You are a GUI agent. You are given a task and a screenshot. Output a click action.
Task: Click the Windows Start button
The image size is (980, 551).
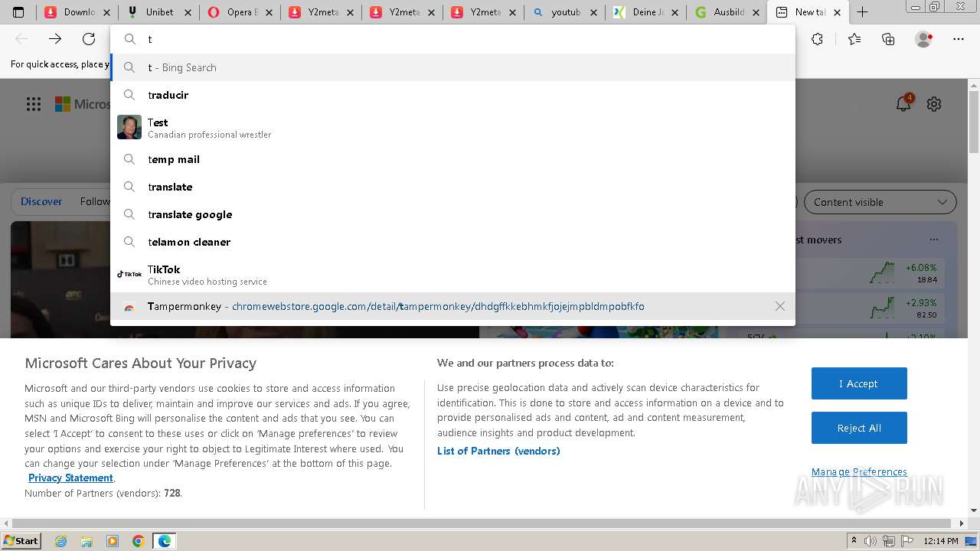click(21, 540)
